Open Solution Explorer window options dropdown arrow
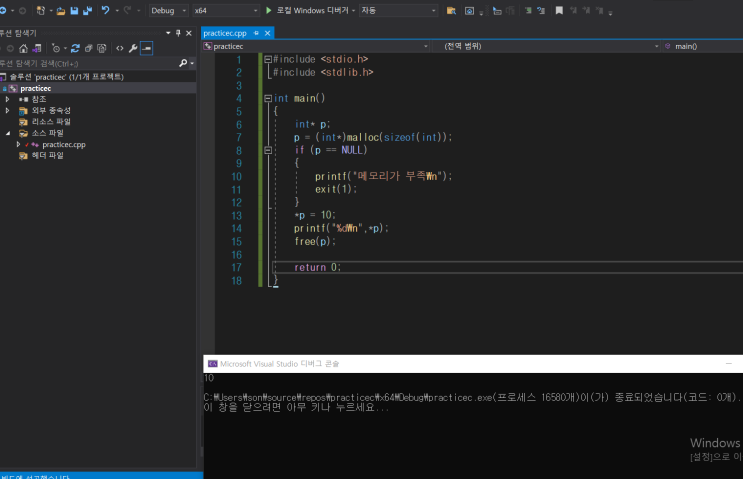 [168, 33]
